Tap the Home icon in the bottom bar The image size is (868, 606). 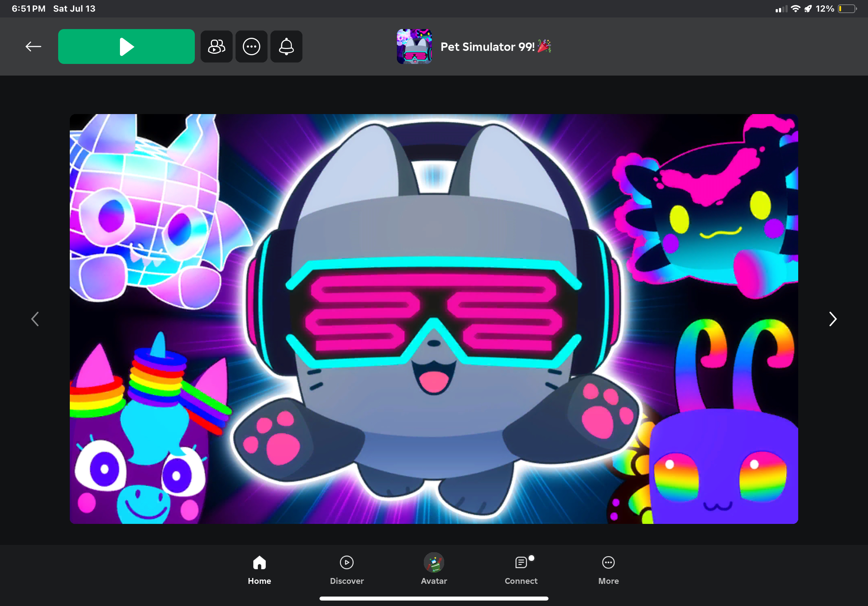pyautogui.click(x=259, y=562)
